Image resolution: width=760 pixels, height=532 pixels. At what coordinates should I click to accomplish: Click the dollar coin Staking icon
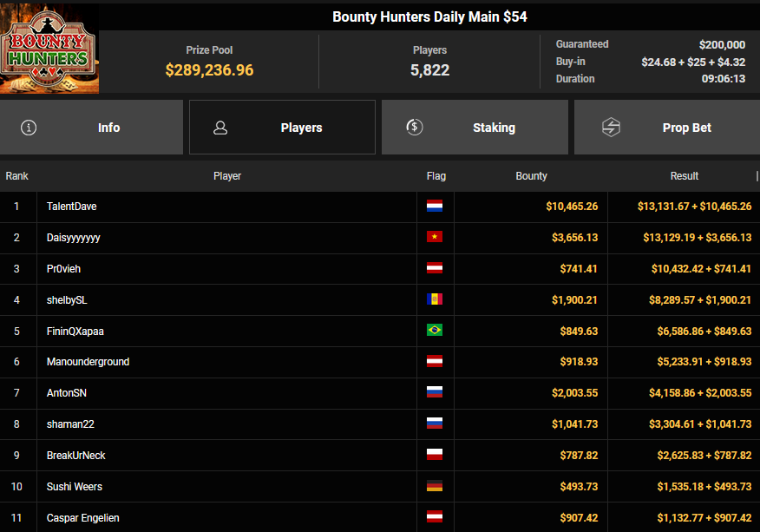point(415,128)
